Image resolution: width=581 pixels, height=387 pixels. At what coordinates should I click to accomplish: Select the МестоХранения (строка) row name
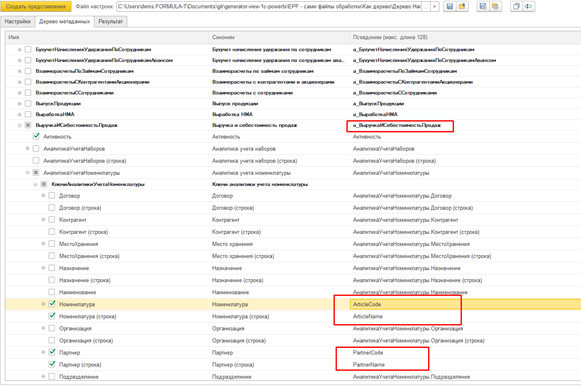[89, 256]
